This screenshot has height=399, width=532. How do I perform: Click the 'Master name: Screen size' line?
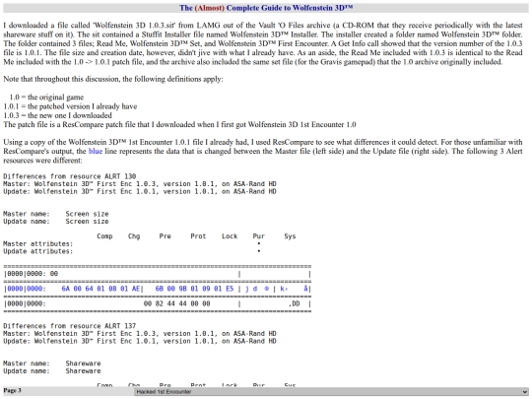pyautogui.click(x=56, y=214)
